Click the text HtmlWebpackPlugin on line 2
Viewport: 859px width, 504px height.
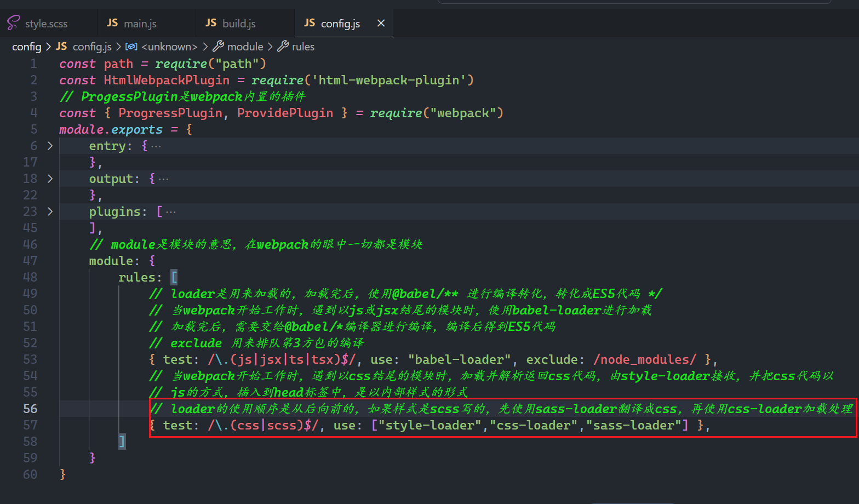pos(167,80)
